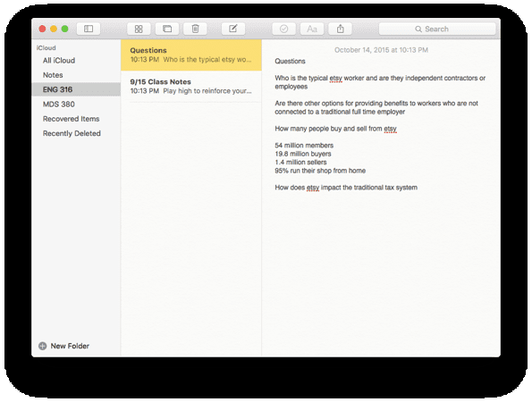Click the share icon in toolbar

coord(341,29)
